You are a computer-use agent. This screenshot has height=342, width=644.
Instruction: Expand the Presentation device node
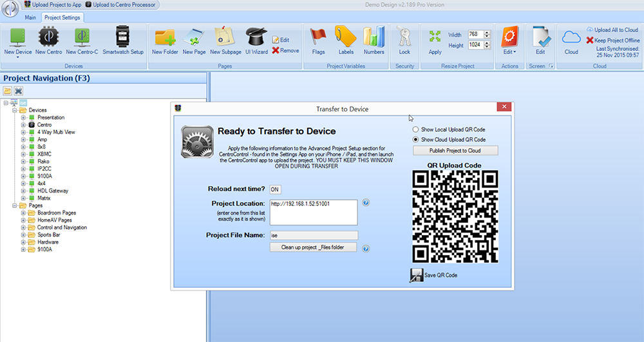pyautogui.click(x=23, y=117)
